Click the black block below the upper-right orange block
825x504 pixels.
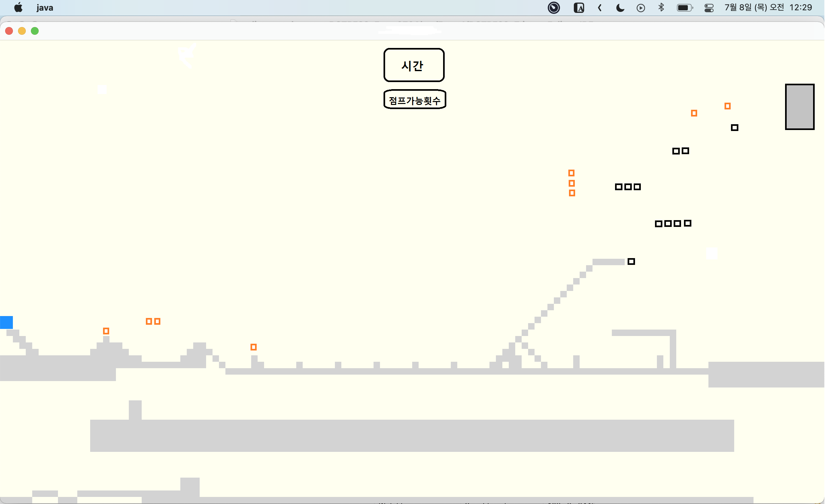735,127
